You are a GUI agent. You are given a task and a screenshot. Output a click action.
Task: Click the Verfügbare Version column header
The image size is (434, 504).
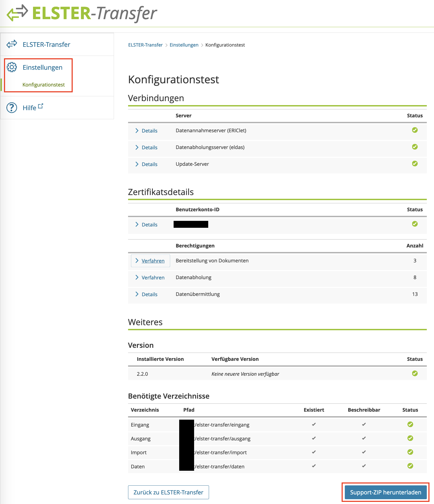point(235,359)
